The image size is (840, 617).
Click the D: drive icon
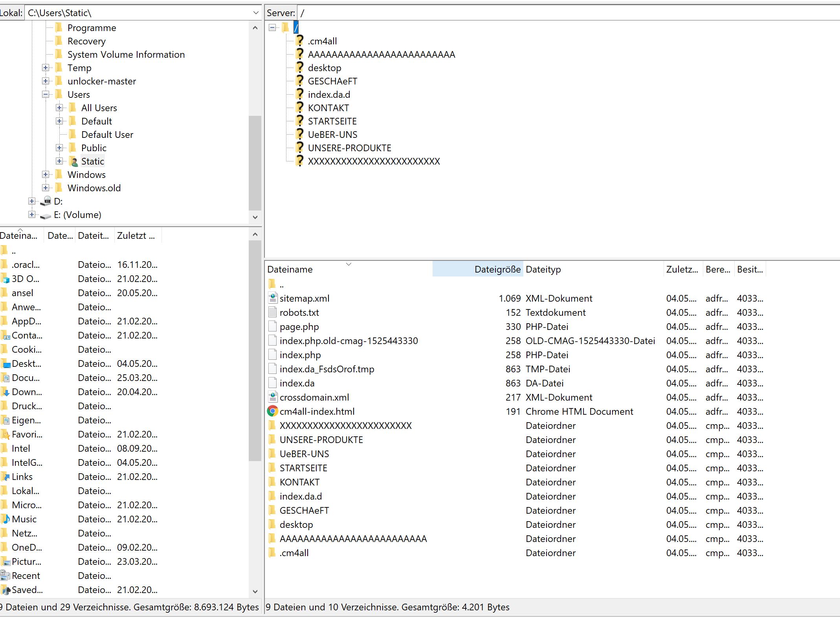pyautogui.click(x=46, y=201)
